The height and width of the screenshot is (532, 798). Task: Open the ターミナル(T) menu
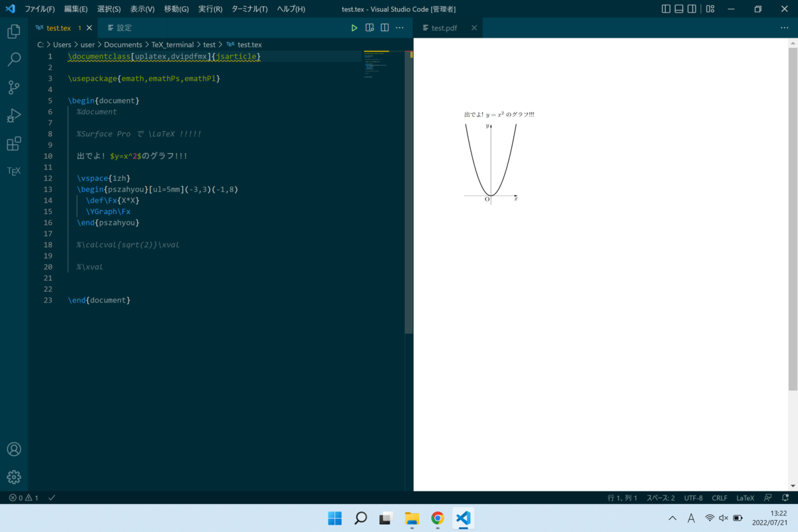(x=249, y=9)
